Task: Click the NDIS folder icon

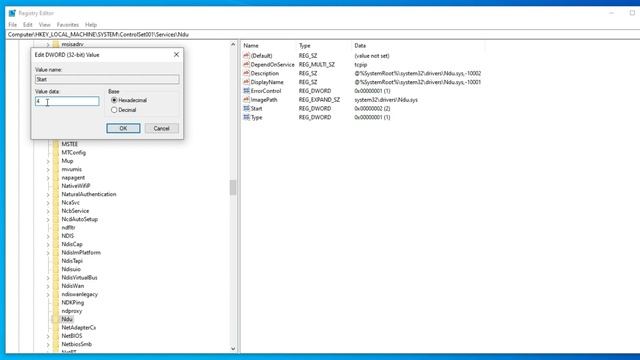Action: click(x=56, y=236)
